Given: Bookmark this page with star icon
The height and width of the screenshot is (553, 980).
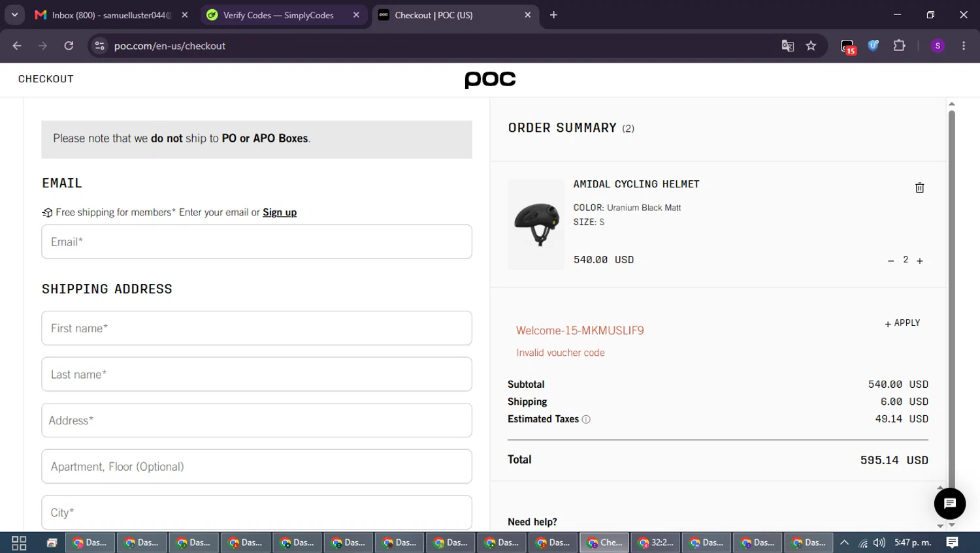Looking at the screenshot, I should (x=811, y=46).
